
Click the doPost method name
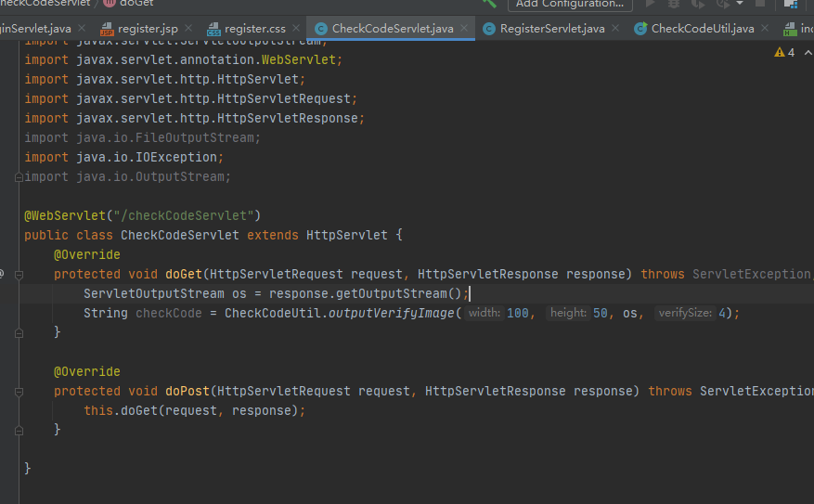tap(187, 391)
